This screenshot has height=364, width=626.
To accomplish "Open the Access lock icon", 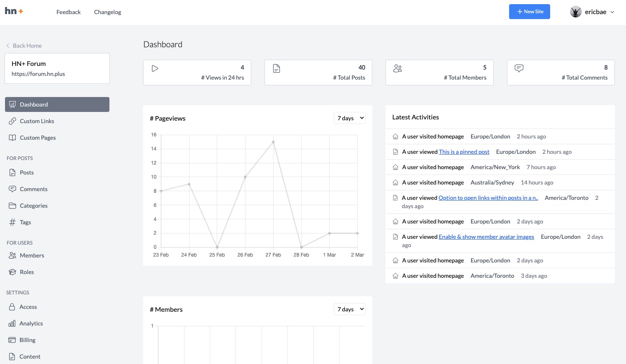I will (12, 307).
